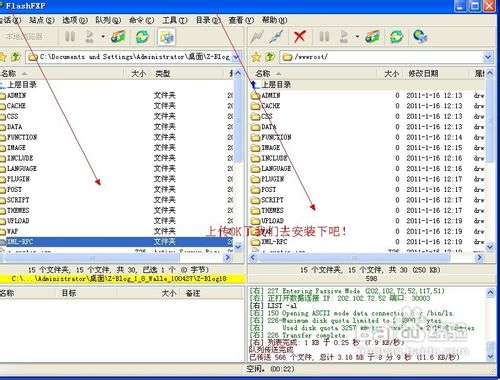Click the left pane transfer queue play icon
500x380 pixels.
click(89, 36)
